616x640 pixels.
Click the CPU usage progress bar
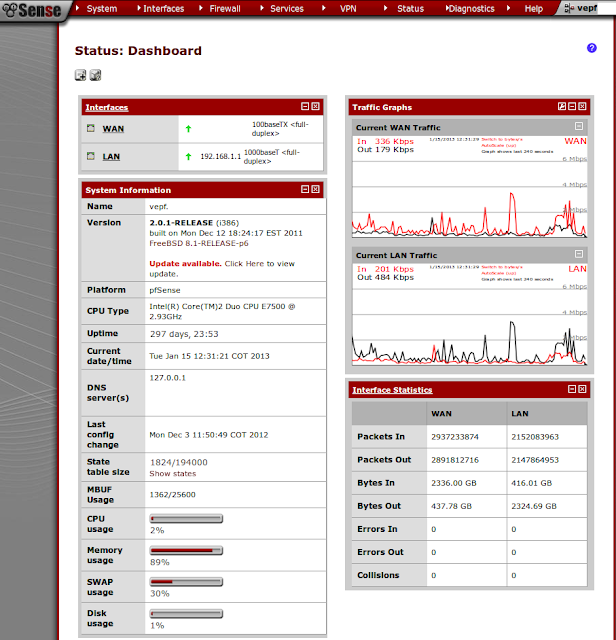click(x=186, y=519)
